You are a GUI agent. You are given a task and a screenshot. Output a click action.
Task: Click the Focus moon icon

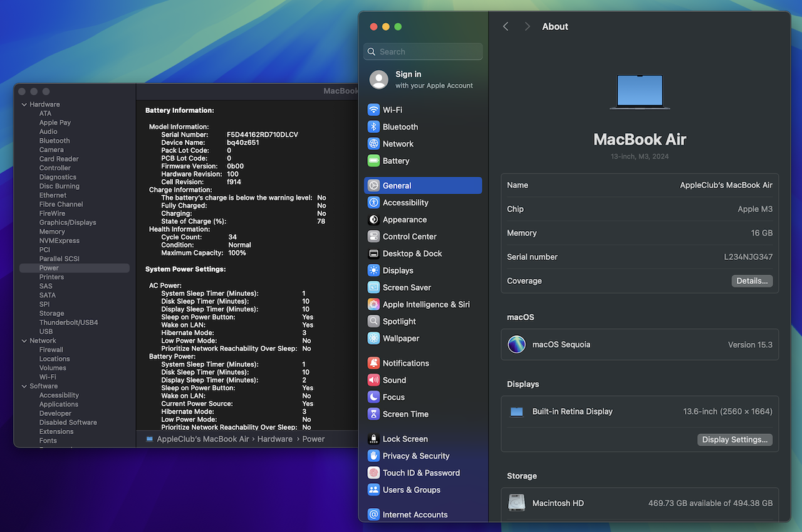tap(373, 397)
